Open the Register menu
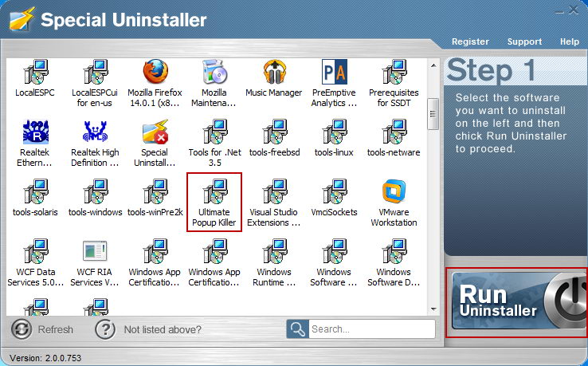Viewport: 588px width, 366px height. tap(470, 41)
